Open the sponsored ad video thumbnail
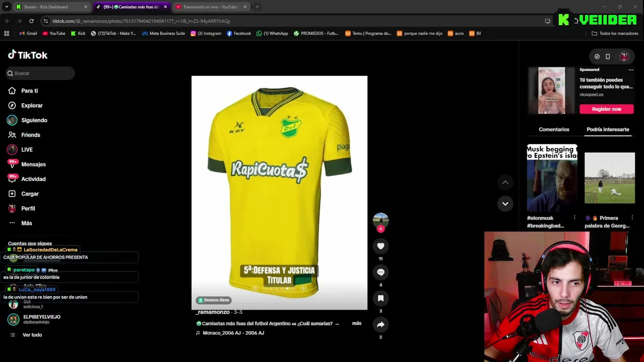The height and width of the screenshot is (362, 644). pyautogui.click(x=551, y=90)
